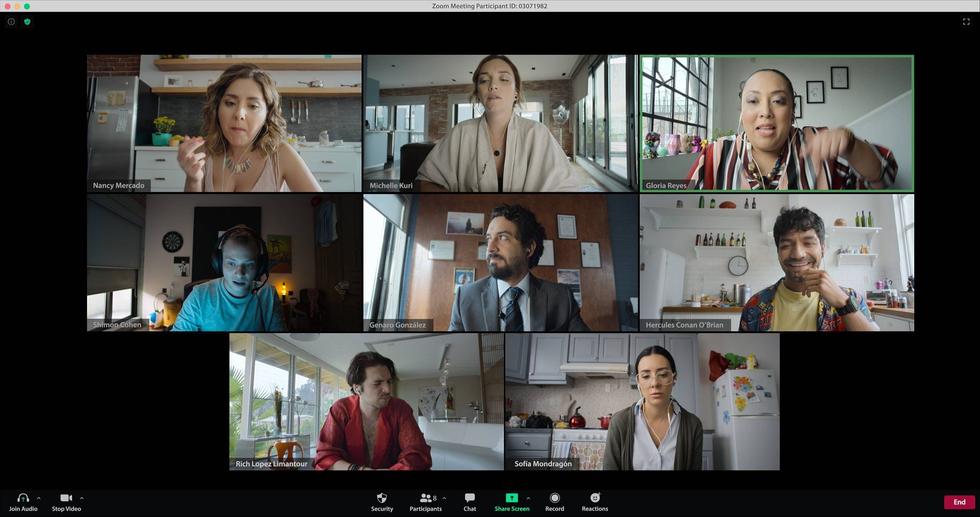Screen dimensions: 980x517
Task: Click the macOS Zoom window info icon
Action: (11, 21)
